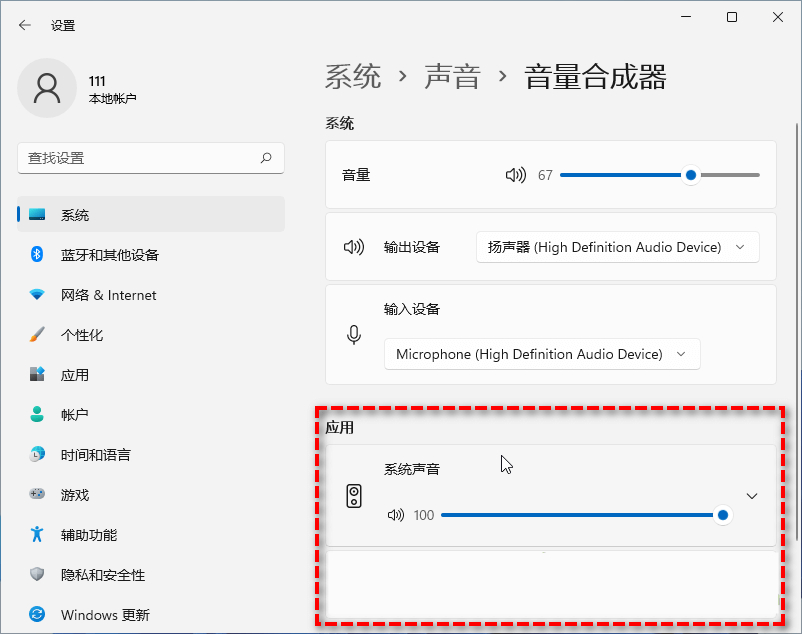Click the back arrow in Settings header
The height and width of the screenshot is (634, 802).
(25, 25)
